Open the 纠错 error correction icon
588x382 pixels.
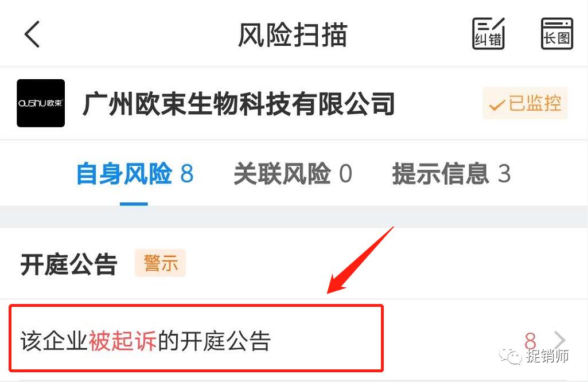(488, 34)
